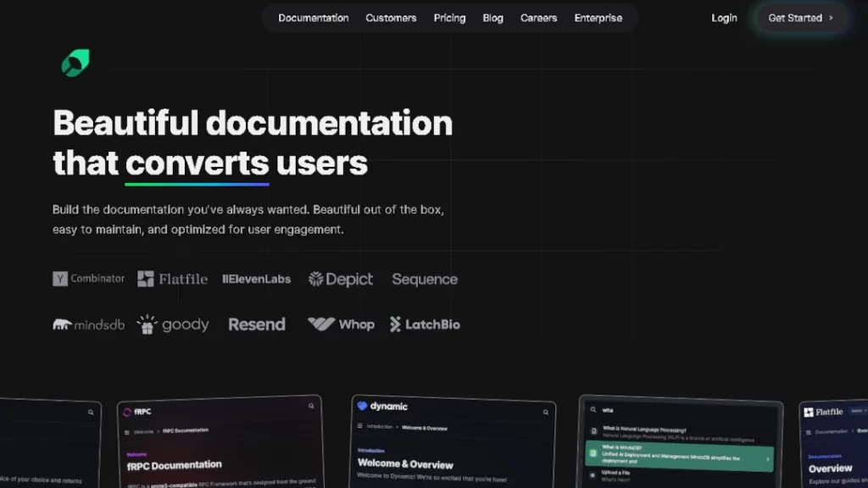
Task: Click the Login link
Action: 724,19
